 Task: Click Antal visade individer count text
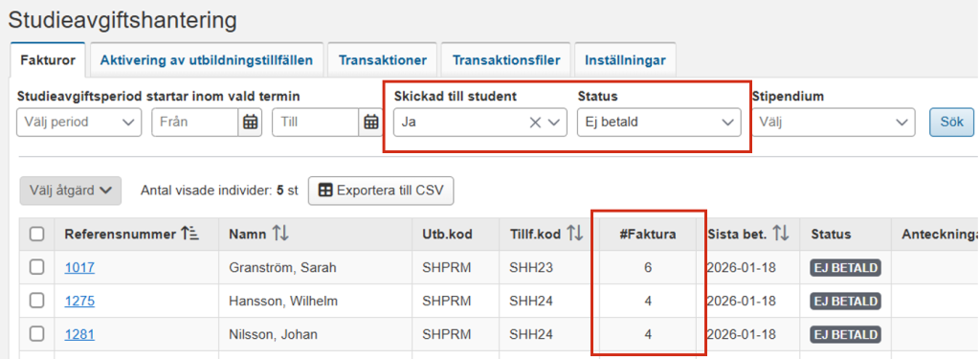click(x=219, y=191)
